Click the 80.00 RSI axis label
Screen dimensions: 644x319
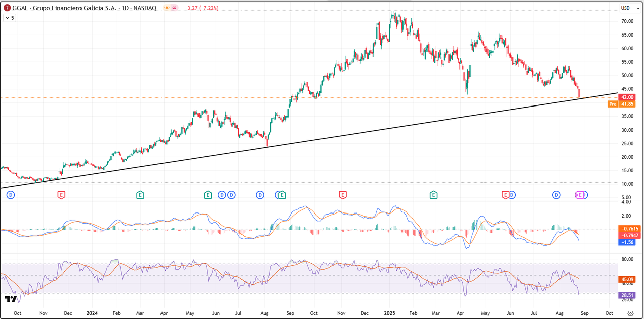tap(627, 260)
